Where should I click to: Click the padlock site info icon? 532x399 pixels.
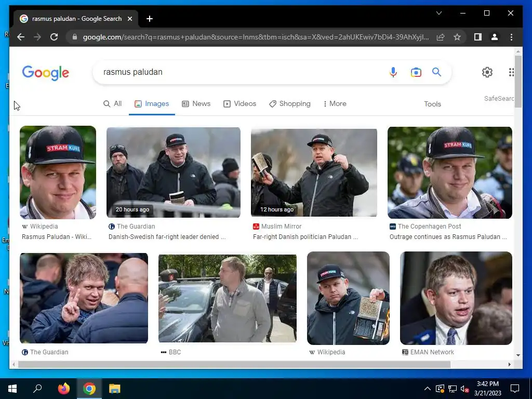tap(75, 37)
